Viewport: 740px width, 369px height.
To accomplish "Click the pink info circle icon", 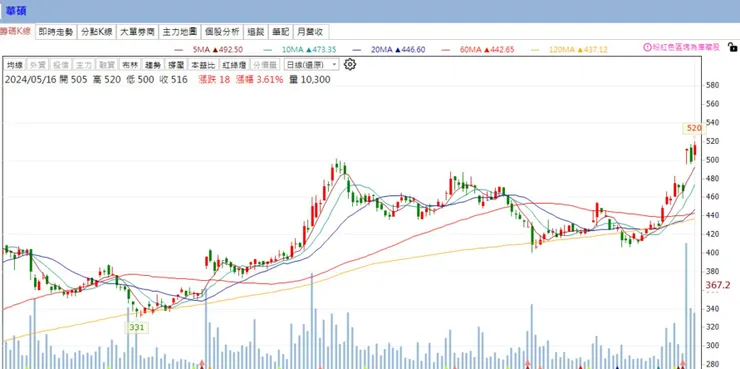I will 648,47.
